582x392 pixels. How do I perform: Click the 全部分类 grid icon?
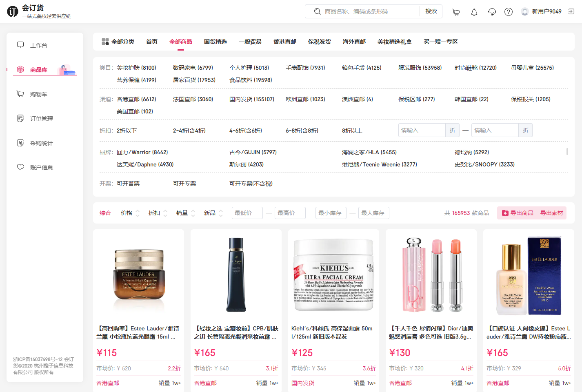(105, 42)
